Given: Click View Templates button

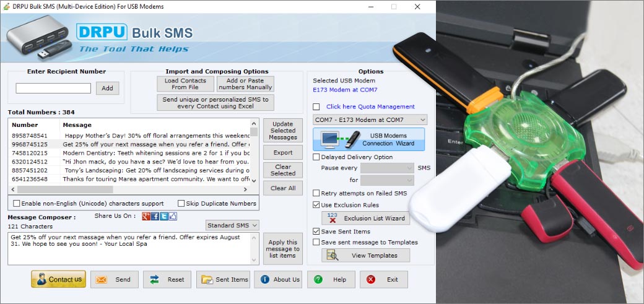Looking at the screenshot, I should (x=365, y=255).
